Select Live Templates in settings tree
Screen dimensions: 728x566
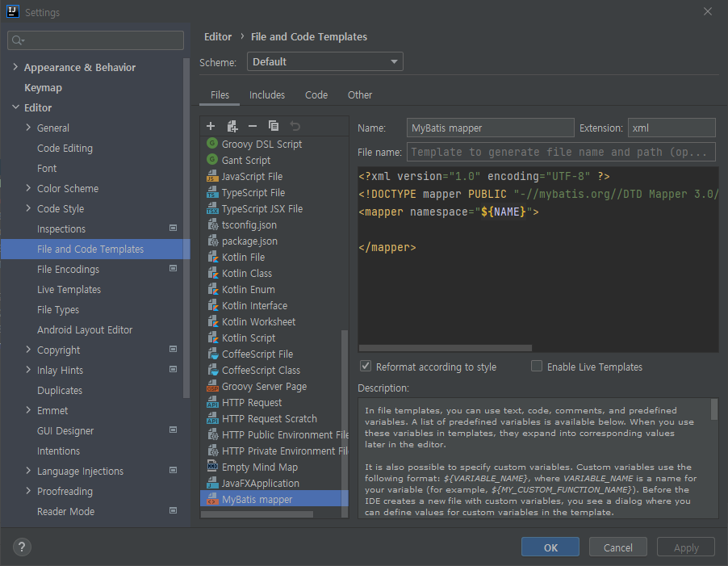69,289
